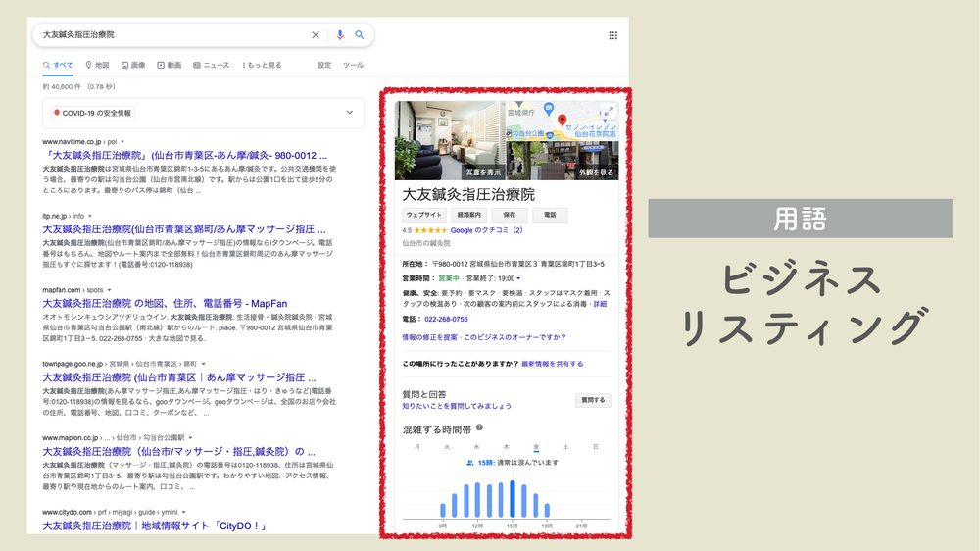980x551 pixels.
Task: Open Google のクチコミ (2) reviews link
Action: [486, 230]
